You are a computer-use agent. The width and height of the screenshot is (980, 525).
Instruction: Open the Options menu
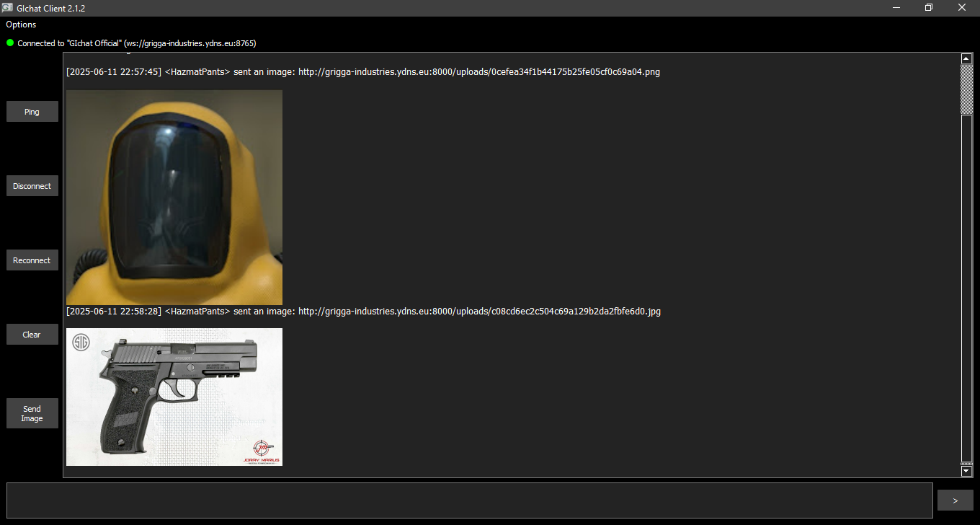(x=21, y=25)
